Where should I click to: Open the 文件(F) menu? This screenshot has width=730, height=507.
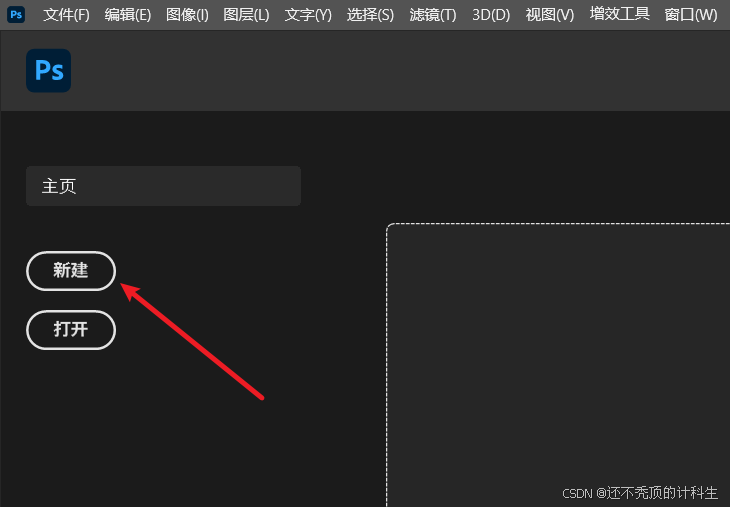click(x=66, y=15)
